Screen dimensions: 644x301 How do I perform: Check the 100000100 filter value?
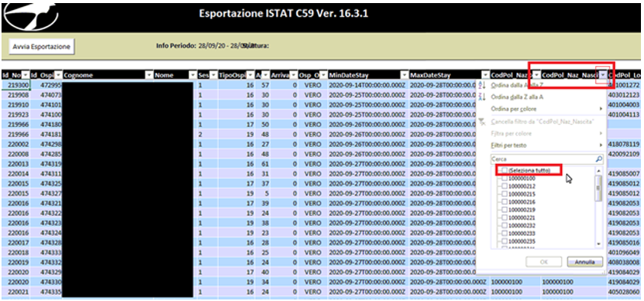pyautogui.click(x=504, y=178)
